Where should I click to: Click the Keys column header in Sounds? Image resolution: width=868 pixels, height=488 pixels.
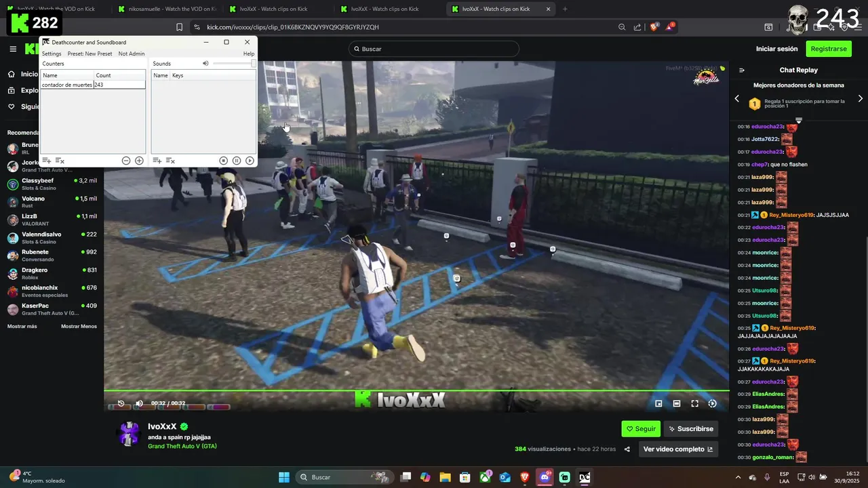[213, 75]
